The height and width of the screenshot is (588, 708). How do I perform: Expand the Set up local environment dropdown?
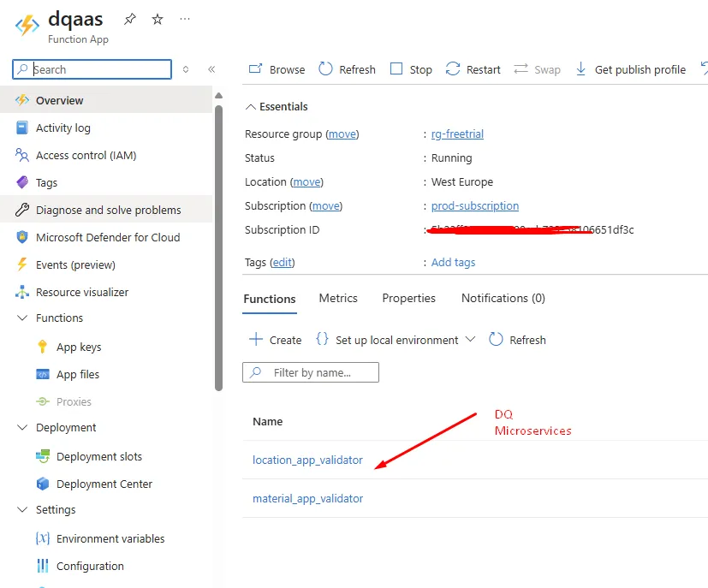[470, 339]
